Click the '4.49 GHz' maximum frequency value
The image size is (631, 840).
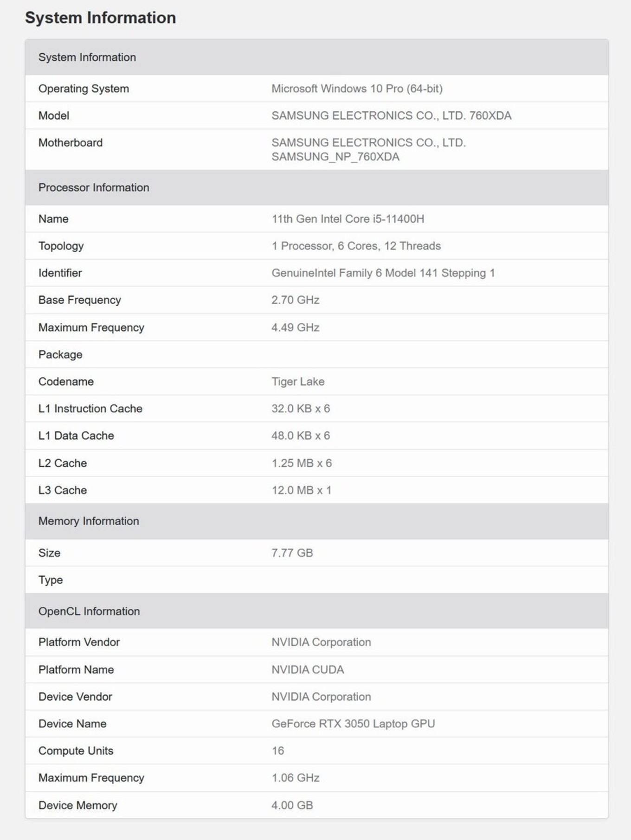tap(296, 327)
